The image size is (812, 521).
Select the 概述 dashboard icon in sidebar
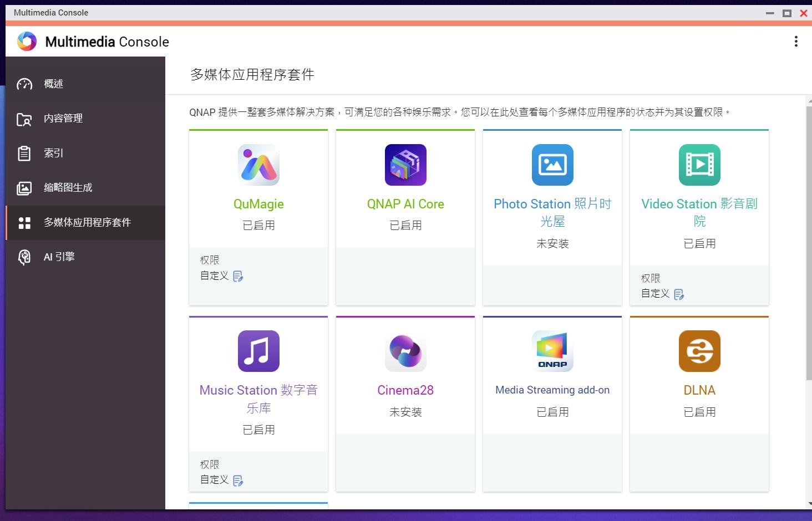coord(24,84)
